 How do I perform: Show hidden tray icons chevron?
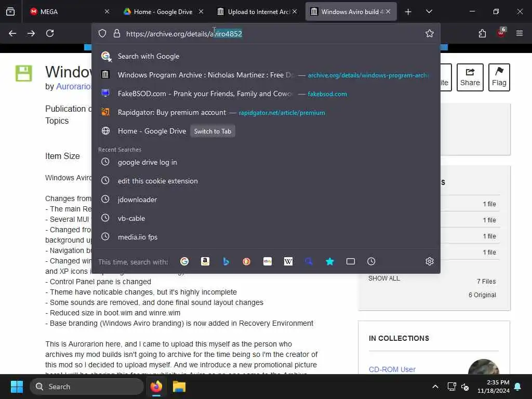[x=435, y=387]
